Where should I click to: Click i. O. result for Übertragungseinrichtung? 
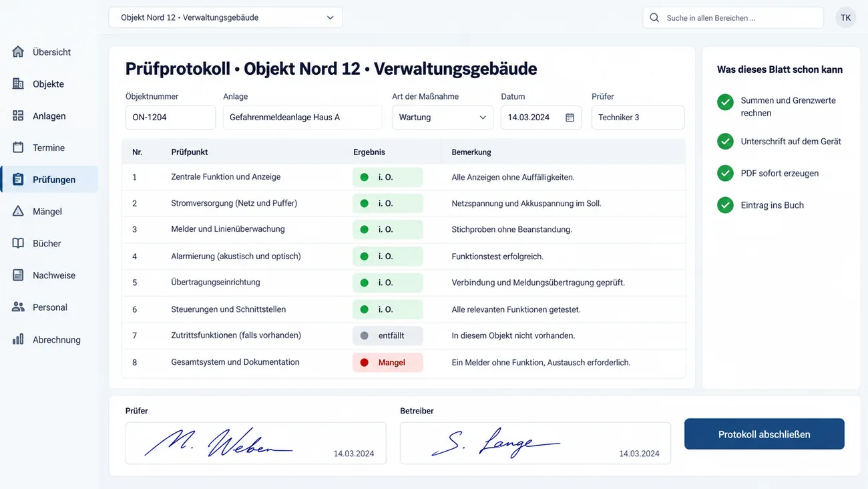(x=387, y=283)
